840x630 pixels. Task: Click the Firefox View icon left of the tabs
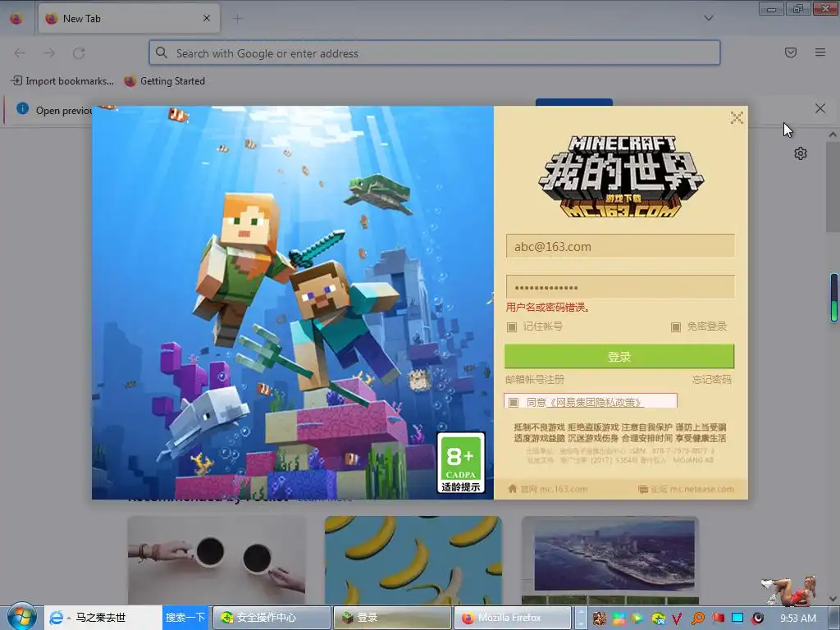16,19
